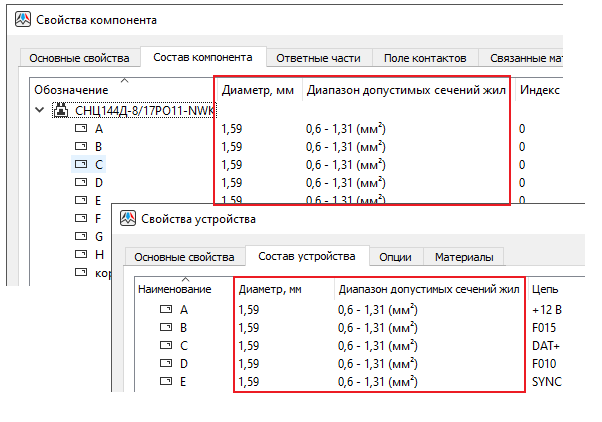Select contact G in component tree
Viewport: 602px width, 422px height.
[x=99, y=237]
